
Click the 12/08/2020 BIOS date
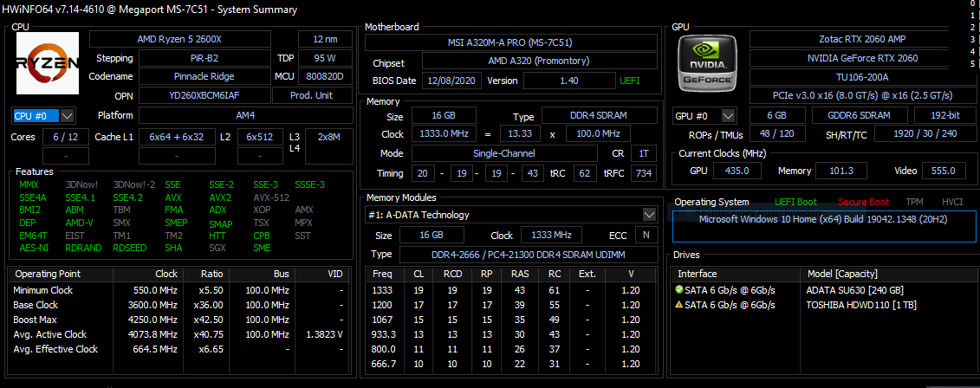click(x=452, y=81)
